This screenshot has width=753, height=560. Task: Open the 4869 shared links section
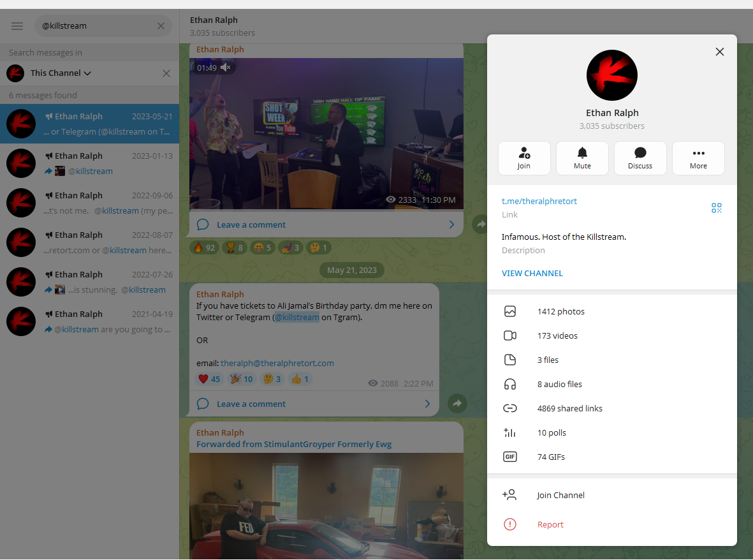point(612,408)
